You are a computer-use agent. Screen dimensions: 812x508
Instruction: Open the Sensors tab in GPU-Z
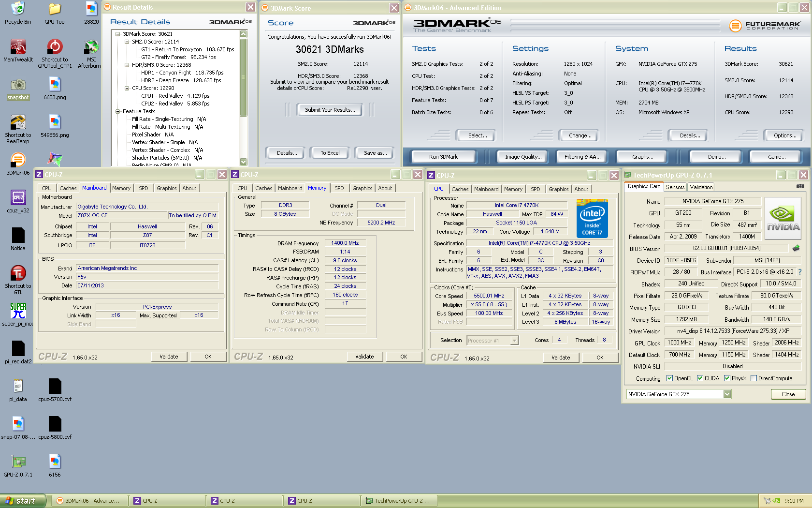(x=675, y=187)
